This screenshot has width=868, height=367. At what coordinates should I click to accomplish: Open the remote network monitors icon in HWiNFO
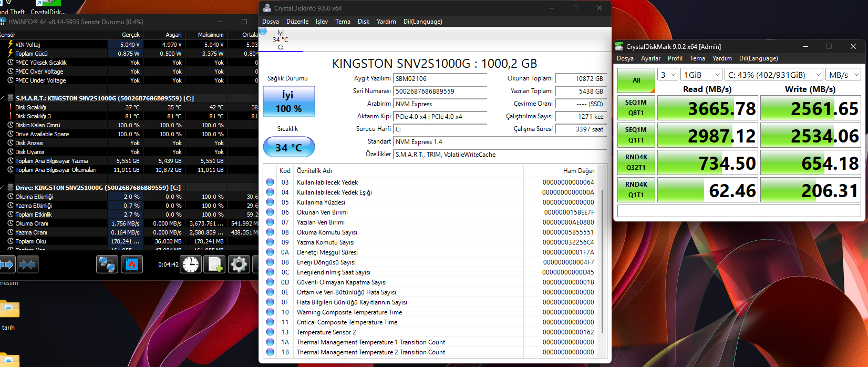[107, 264]
